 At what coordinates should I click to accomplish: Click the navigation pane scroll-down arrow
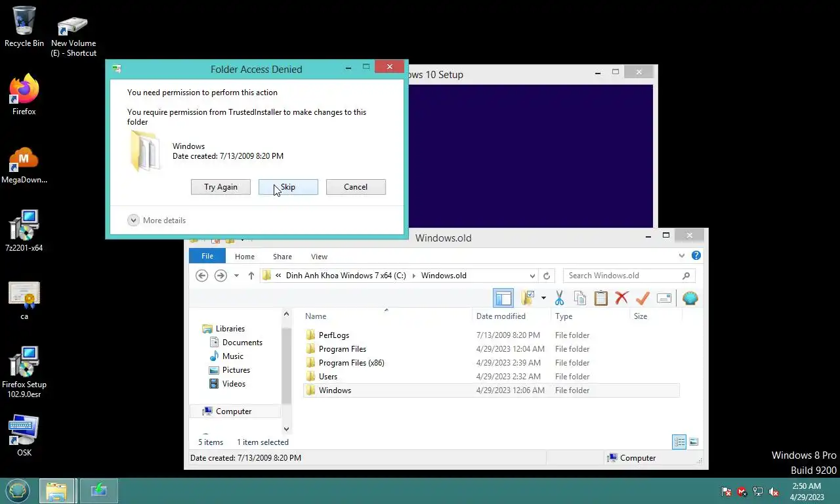click(286, 429)
